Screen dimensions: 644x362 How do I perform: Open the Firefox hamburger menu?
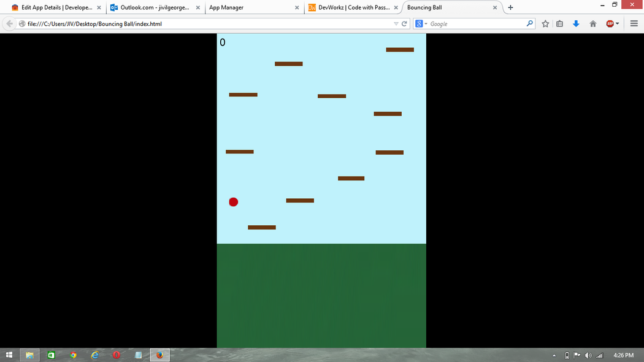click(x=634, y=24)
